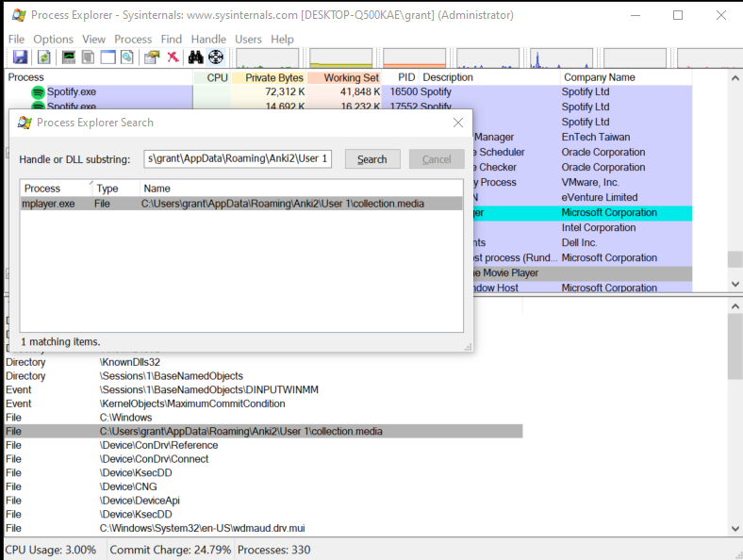Select the wdmaud.drv.mui file handle row
743x560 pixels.
pyautogui.click(x=264, y=528)
